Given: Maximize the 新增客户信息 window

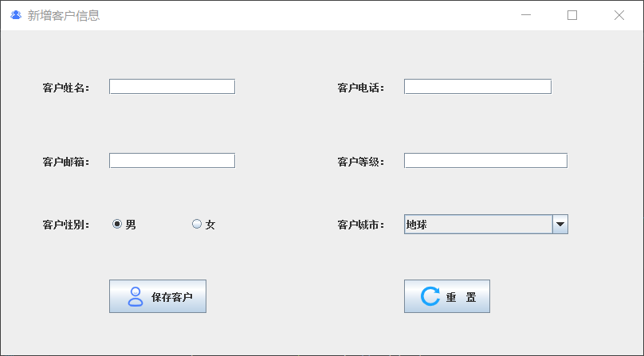Looking at the screenshot, I should pos(572,15).
